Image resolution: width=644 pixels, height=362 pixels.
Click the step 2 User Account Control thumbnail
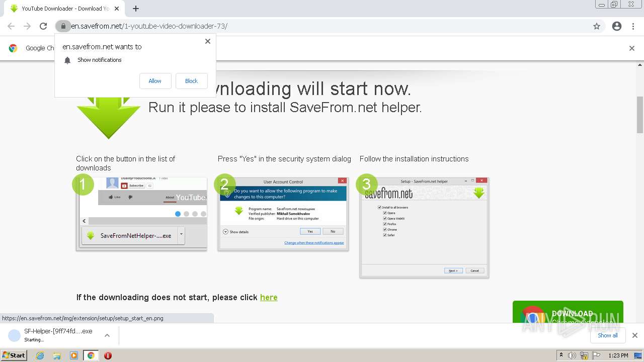(283, 214)
